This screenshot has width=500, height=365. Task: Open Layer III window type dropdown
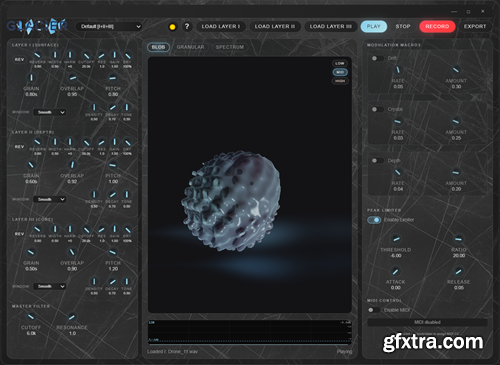(x=49, y=286)
